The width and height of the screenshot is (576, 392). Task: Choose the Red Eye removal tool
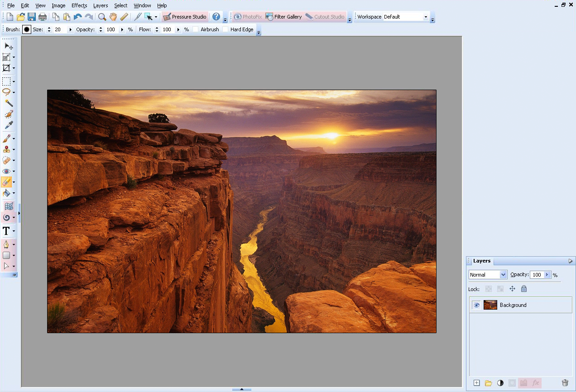pyautogui.click(x=6, y=171)
